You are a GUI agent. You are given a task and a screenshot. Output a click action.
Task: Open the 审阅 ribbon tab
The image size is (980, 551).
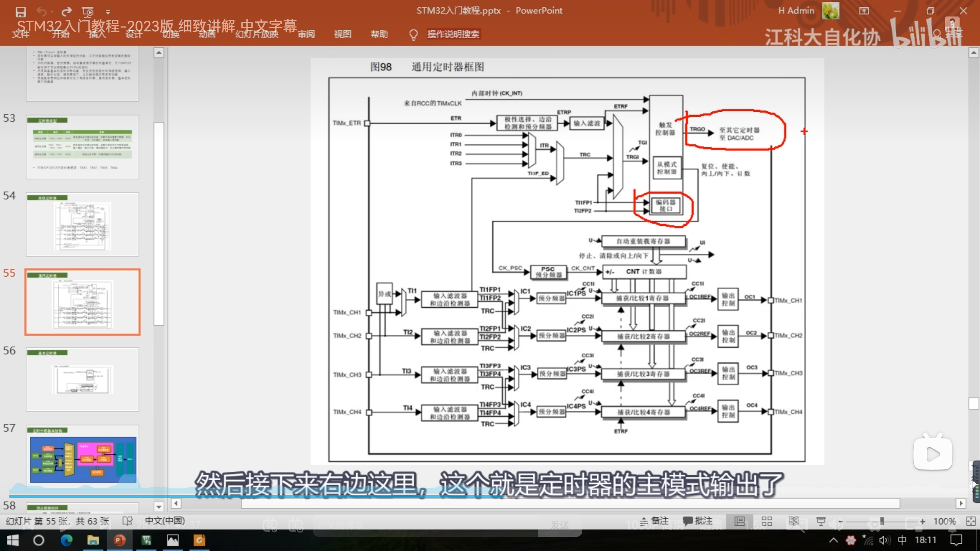click(x=306, y=34)
